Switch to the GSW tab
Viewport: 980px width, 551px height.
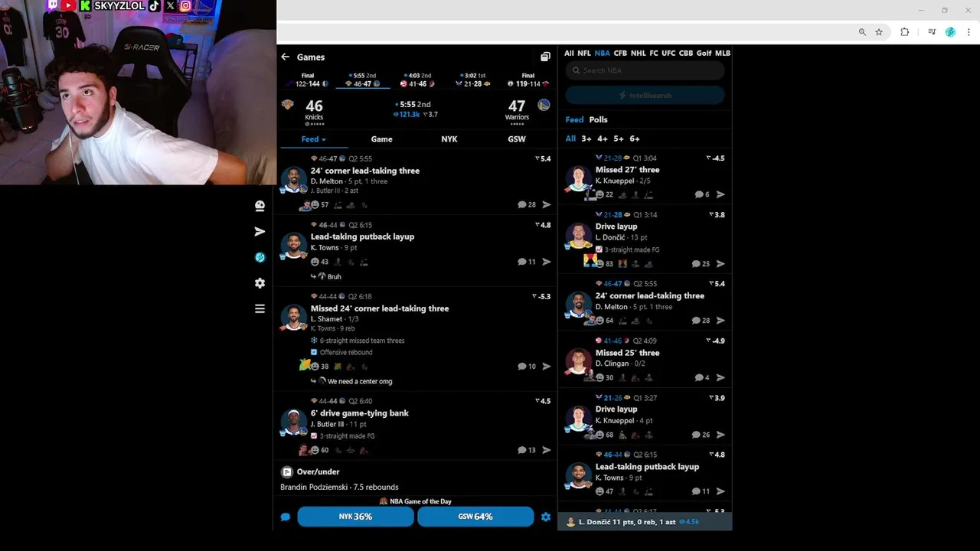tap(517, 139)
